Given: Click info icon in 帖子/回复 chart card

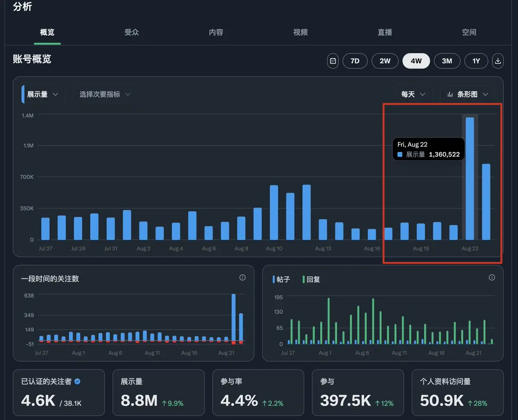Looking at the screenshot, I should 492,278.
